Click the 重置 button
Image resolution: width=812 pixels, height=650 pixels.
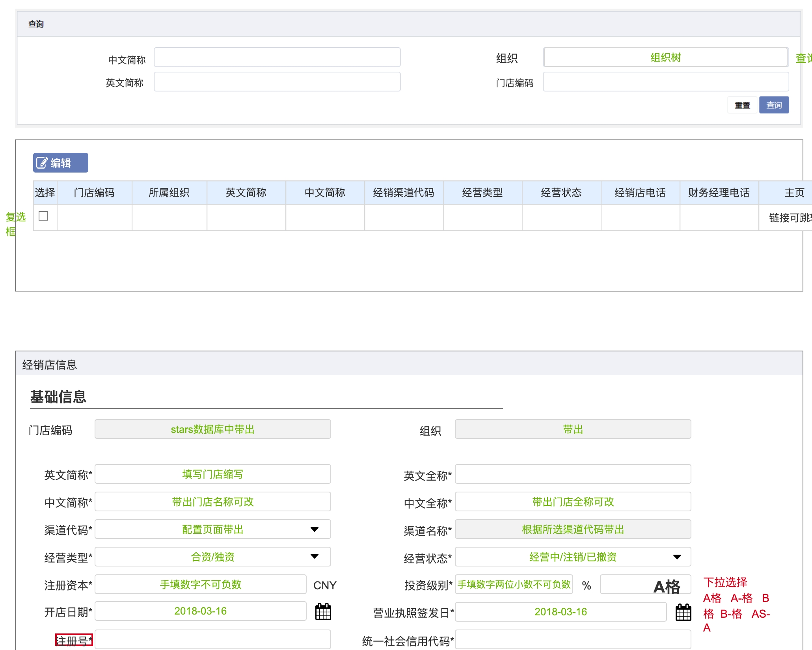pos(742,105)
